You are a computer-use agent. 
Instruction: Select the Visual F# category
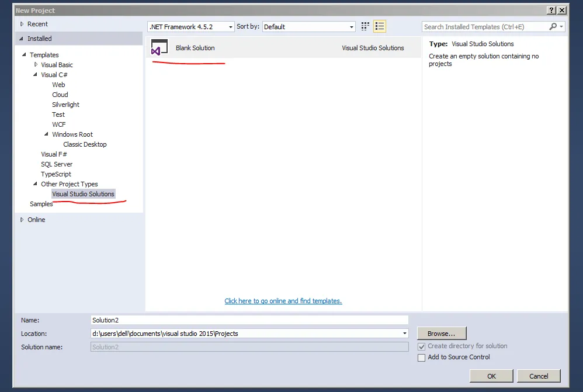click(x=54, y=154)
